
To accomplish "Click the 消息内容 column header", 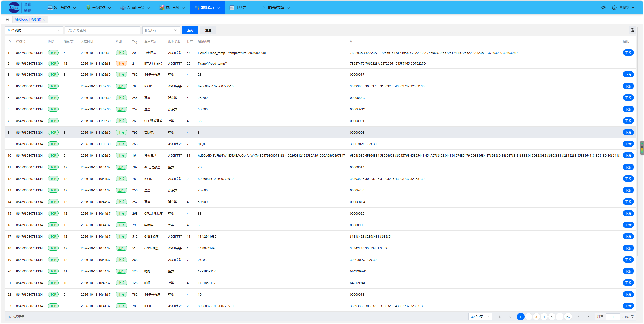I will click(204, 42).
